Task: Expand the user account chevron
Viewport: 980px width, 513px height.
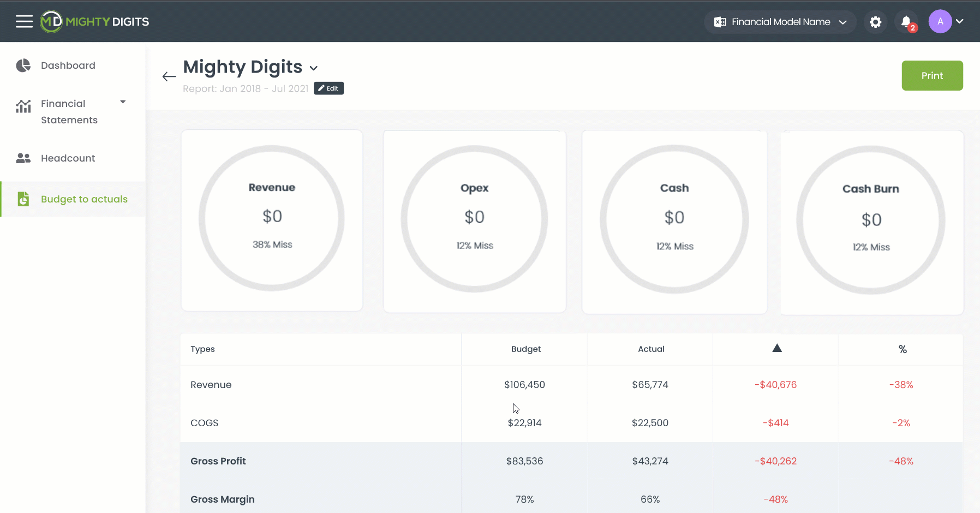Action: [960, 21]
